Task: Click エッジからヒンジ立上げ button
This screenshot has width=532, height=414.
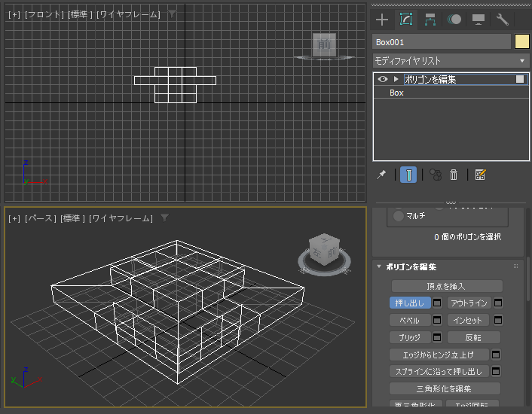Action: pos(439,355)
